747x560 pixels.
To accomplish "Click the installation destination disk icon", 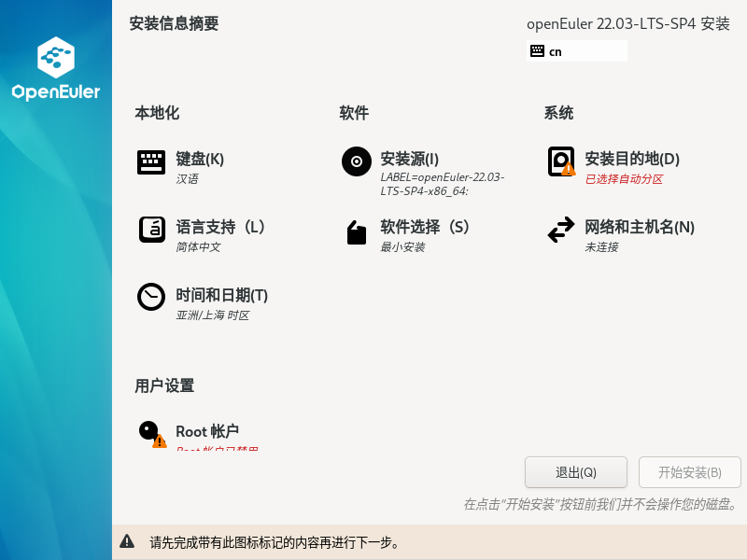I will [x=561, y=161].
